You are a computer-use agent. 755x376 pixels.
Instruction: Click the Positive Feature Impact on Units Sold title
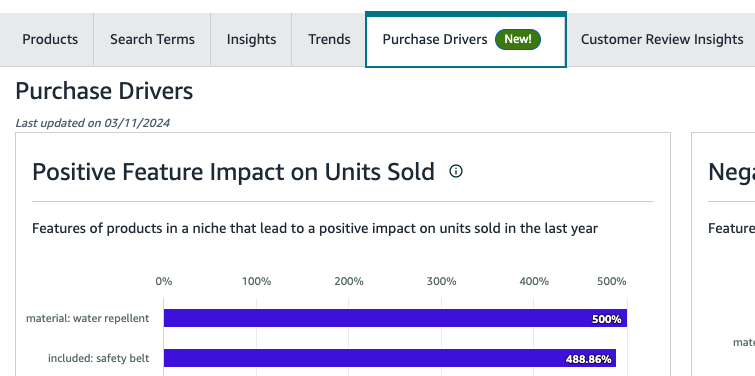point(234,172)
